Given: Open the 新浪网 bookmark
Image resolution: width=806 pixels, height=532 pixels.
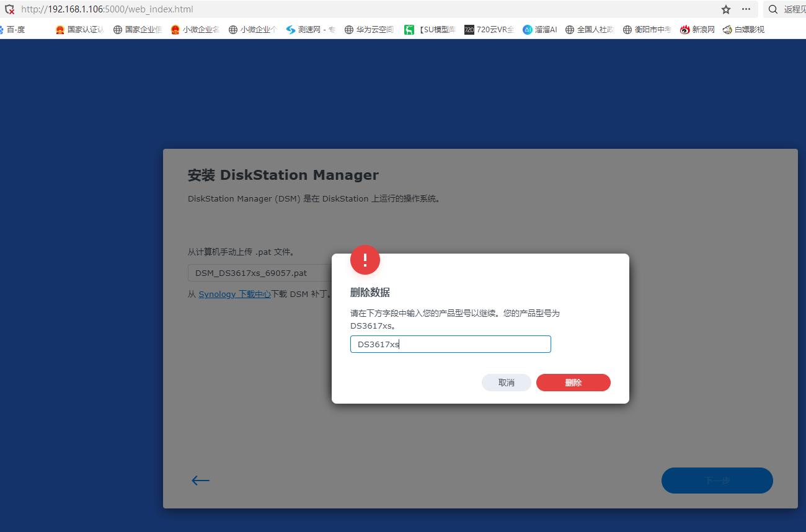Looking at the screenshot, I should click(x=697, y=29).
